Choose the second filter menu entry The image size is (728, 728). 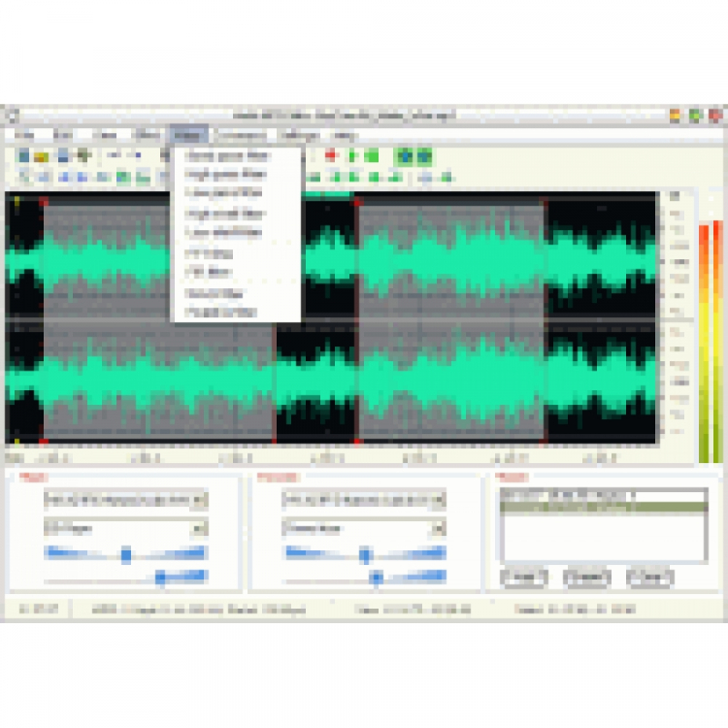[225, 175]
